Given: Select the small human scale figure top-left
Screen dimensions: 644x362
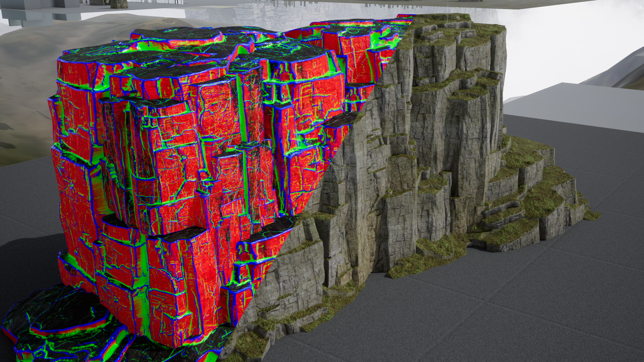Looking at the screenshot, I should pyautogui.click(x=86, y=2).
